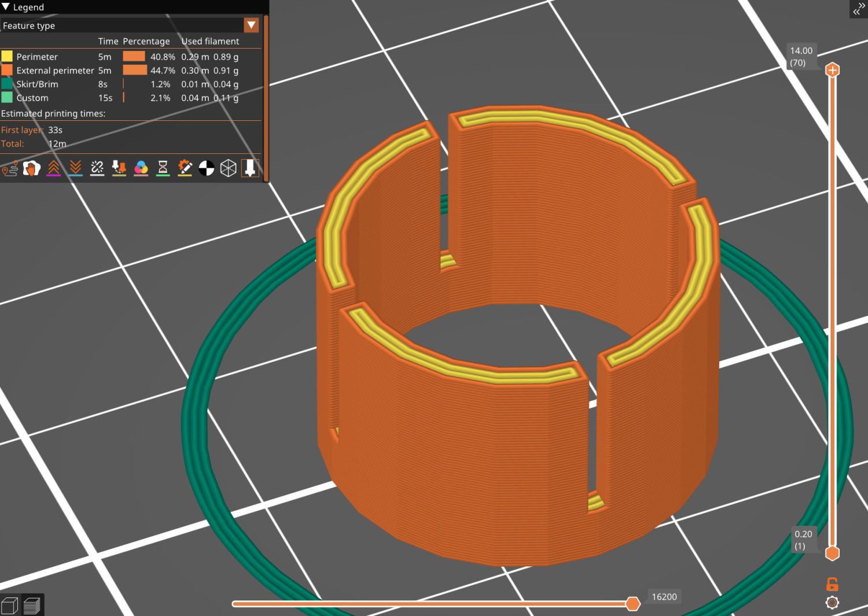868x616 pixels.
Task: Toggle travel moves visibility icon
Action: point(10,168)
